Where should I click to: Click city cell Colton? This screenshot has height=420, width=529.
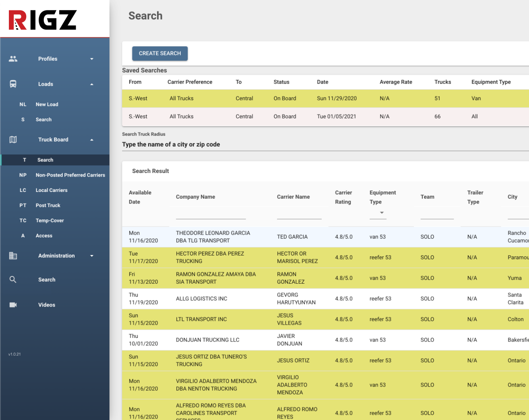(515, 319)
